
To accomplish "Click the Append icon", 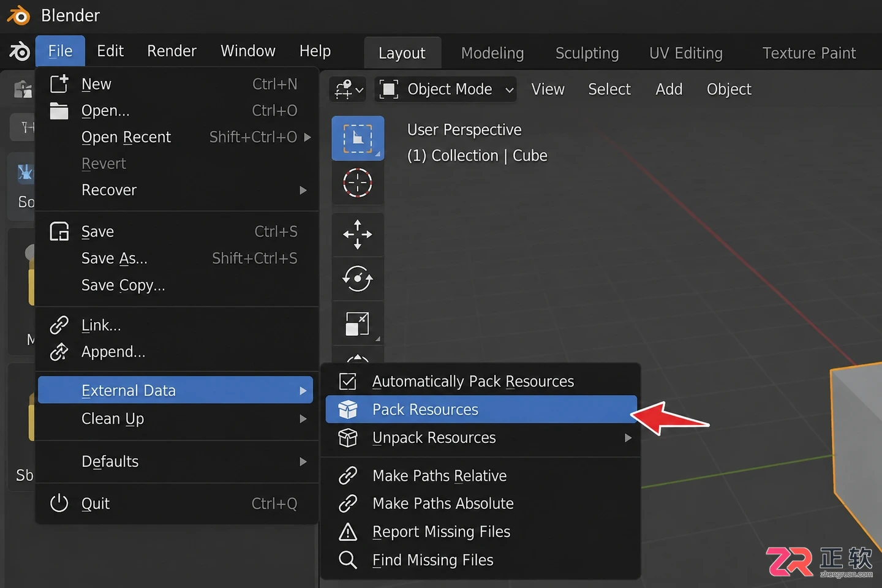I will pos(59,352).
